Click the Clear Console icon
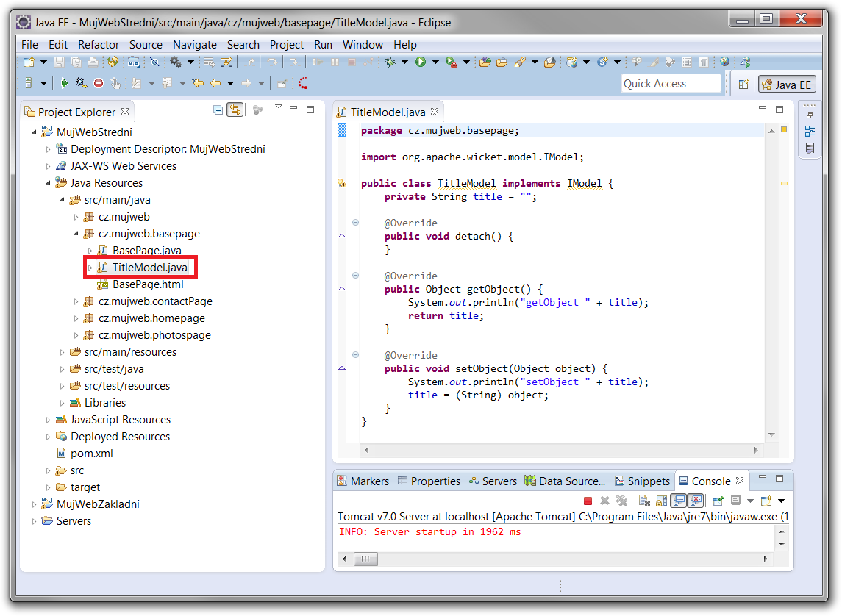Viewport: 842px width, 616px height. [x=644, y=501]
